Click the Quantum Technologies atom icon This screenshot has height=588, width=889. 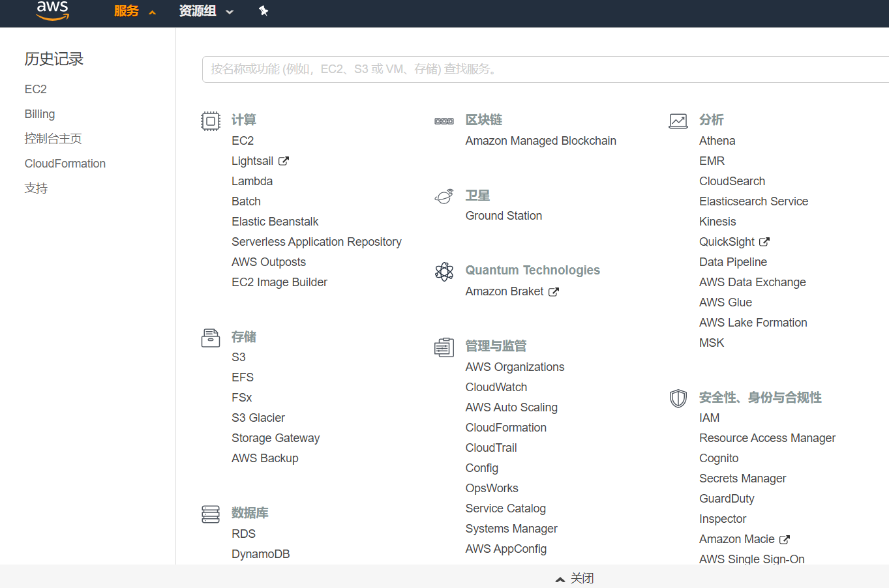444,271
